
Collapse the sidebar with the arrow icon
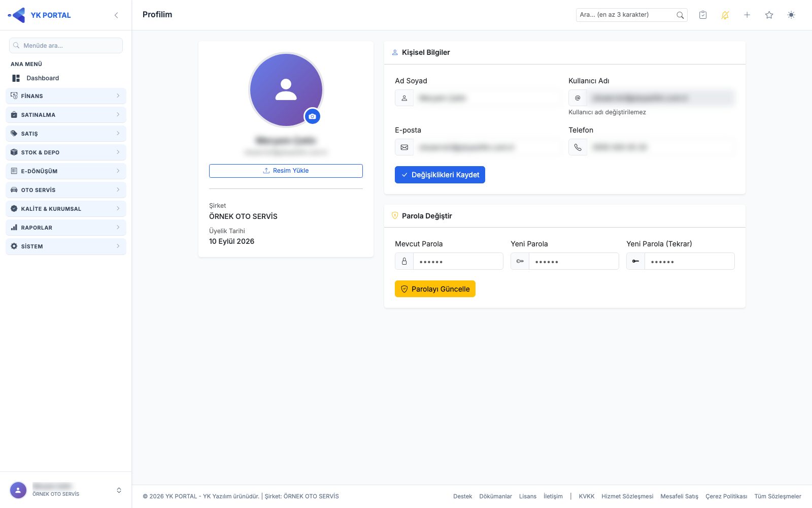click(x=116, y=15)
